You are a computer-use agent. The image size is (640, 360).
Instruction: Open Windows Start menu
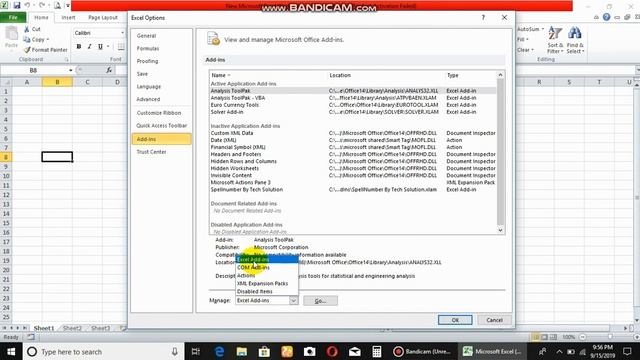(x=11, y=351)
